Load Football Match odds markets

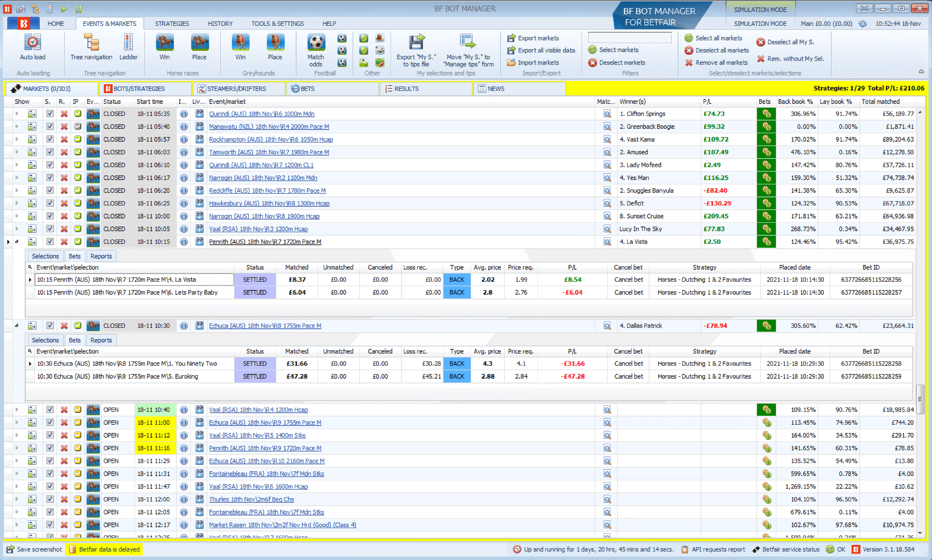coord(316,50)
